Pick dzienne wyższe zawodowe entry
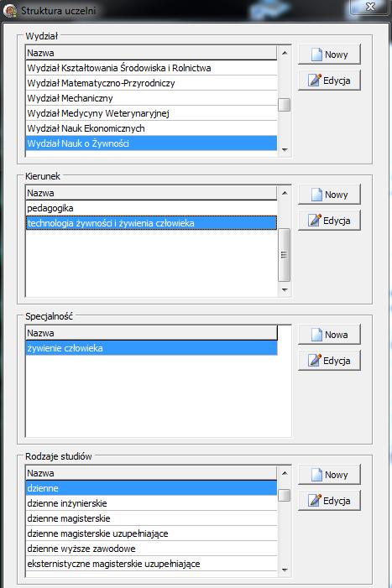The width and height of the screenshot is (392, 588). [152, 549]
